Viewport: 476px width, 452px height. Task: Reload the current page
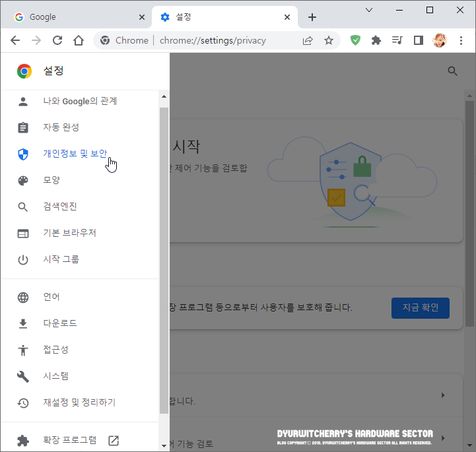[x=57, y=40]
